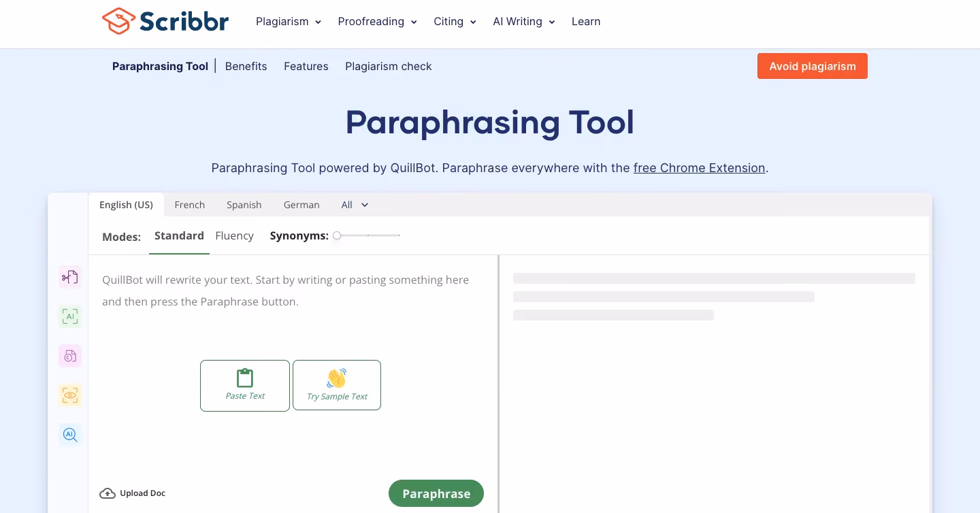980x513 pixels.
Task: Go to the Features section link
Action: click(306, 66)
